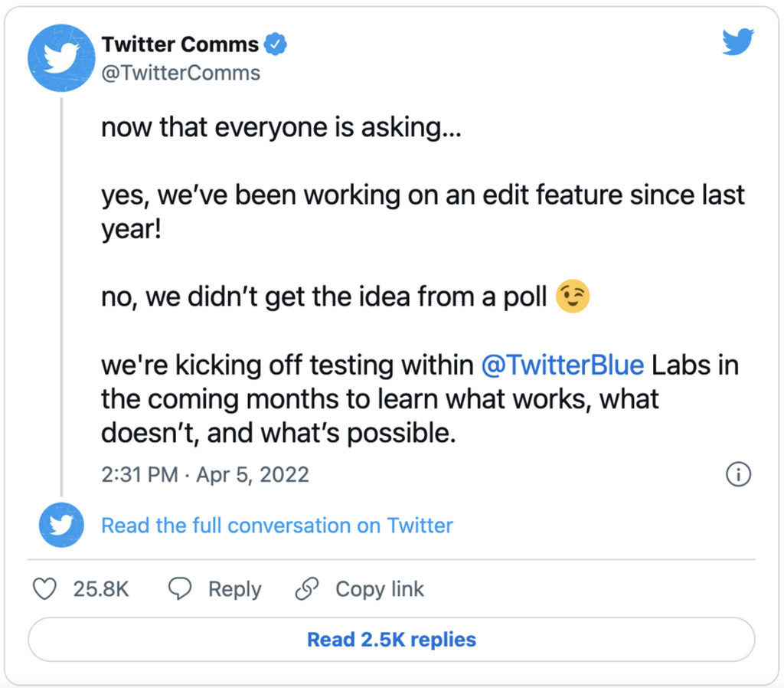Click the copy link chain icon
The image size is (784, 688).
(307, 589)
